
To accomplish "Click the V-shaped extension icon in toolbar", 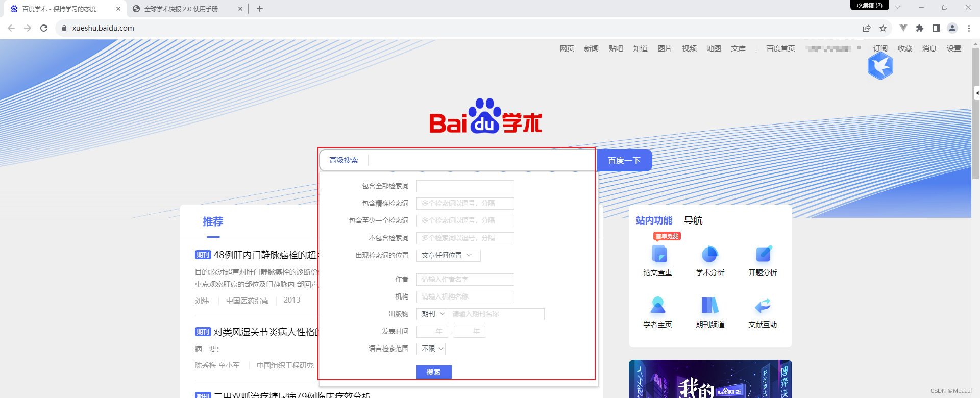I will tap(903, 28).
